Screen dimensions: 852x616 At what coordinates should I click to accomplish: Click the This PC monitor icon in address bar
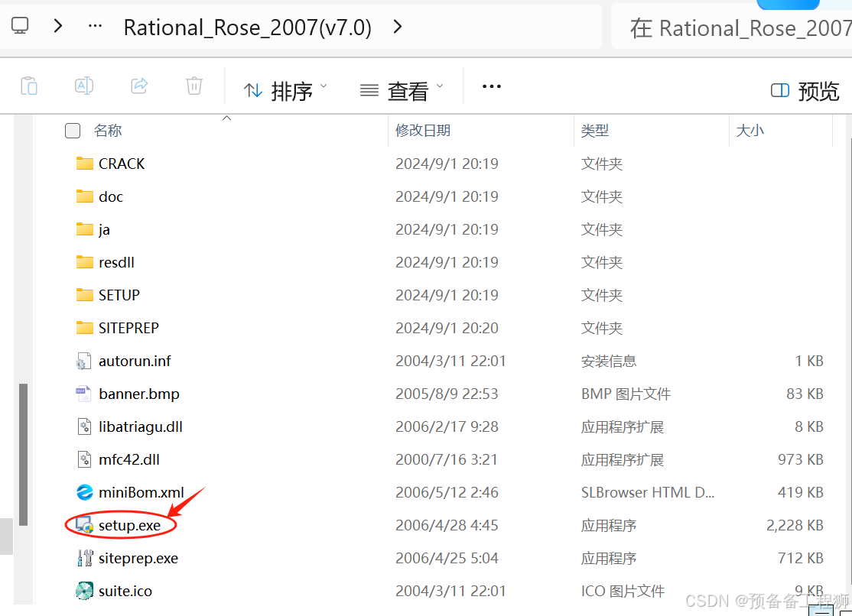pos(20,25)
